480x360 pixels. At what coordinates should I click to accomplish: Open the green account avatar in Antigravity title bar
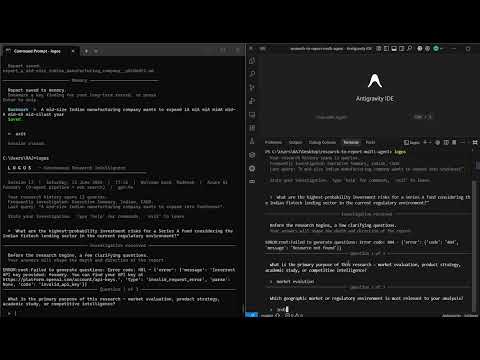tap(436, 49)
